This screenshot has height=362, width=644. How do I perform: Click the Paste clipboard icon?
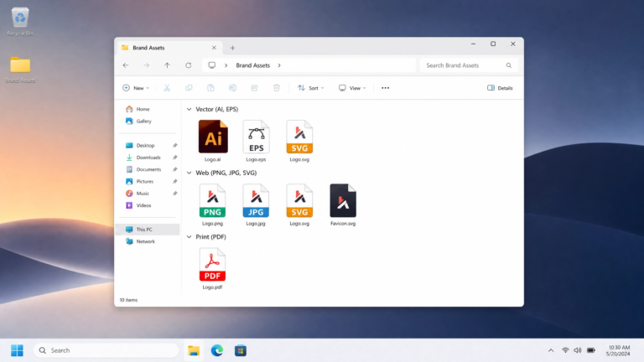[x=210, y=88]
